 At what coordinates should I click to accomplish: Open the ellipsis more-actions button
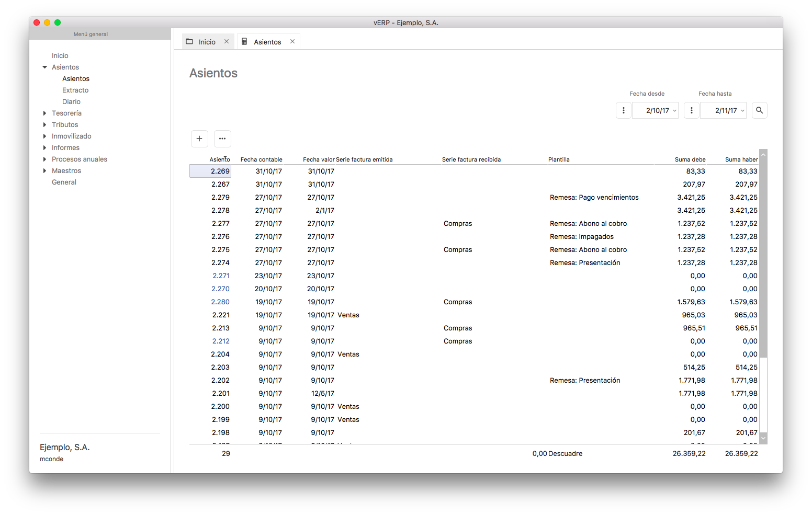point(222,139)
